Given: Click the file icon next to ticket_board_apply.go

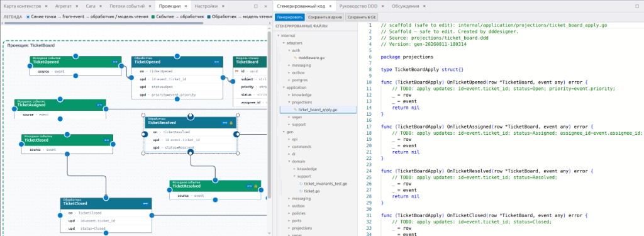Looking at the screenshot, I should (295, 110).
